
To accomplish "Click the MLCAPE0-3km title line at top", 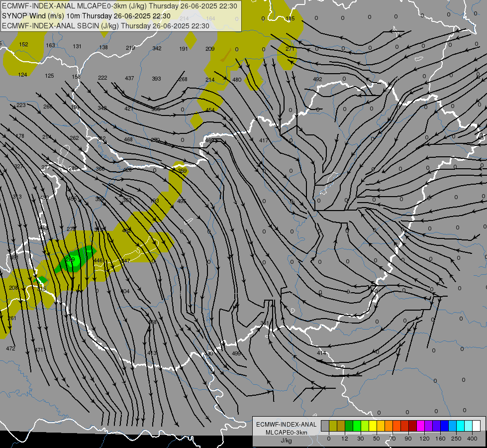I will coord(119,6).
